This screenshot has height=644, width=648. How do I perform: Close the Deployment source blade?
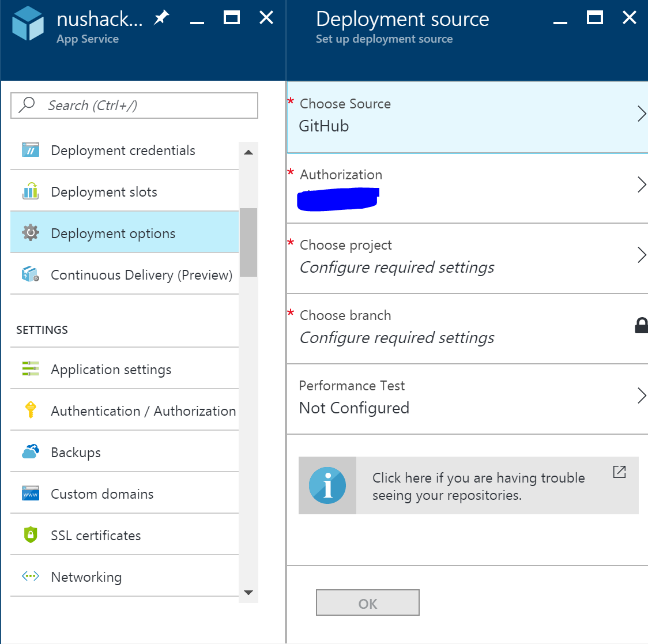click(x=630, y=17)
